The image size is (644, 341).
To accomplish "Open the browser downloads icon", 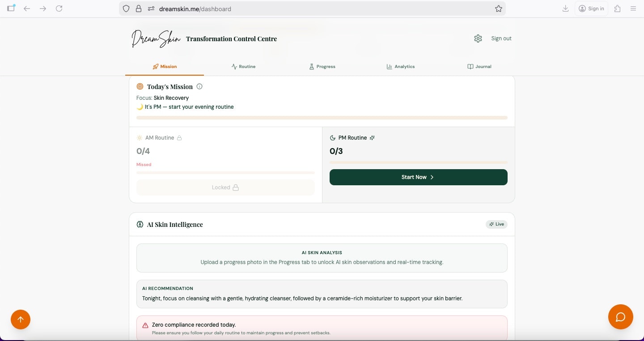I will (565, 9).
